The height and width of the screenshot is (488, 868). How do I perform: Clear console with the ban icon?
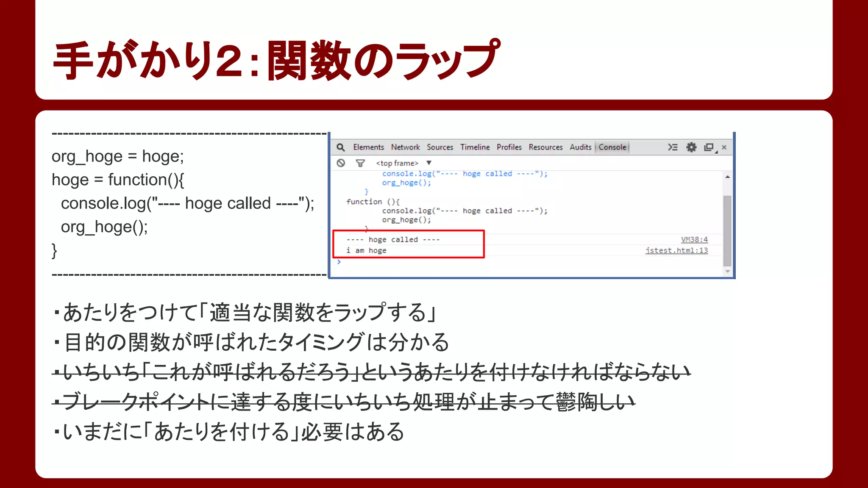341,163
